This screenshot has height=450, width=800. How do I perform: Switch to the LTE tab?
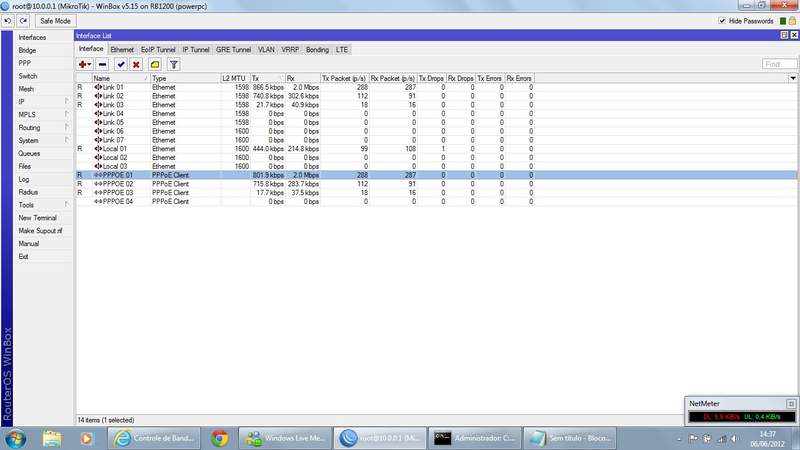pyautogui.click(x=342, y=49)
